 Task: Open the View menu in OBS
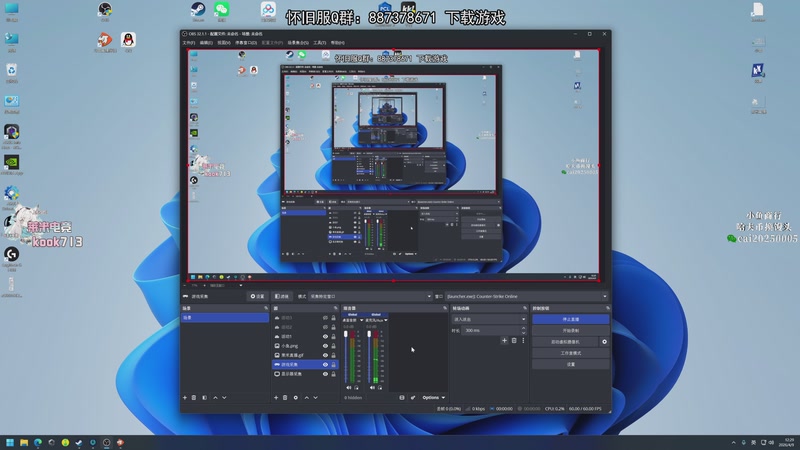[224, 43]
